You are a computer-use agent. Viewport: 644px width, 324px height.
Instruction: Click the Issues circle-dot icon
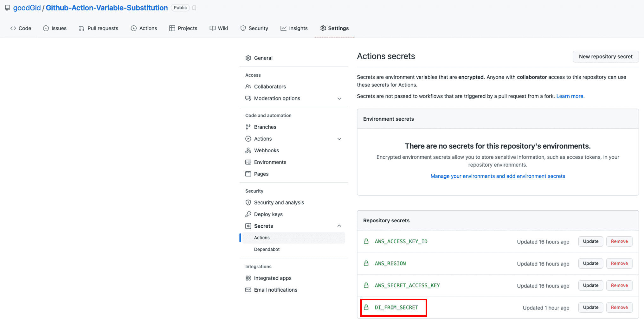point(46,28)
